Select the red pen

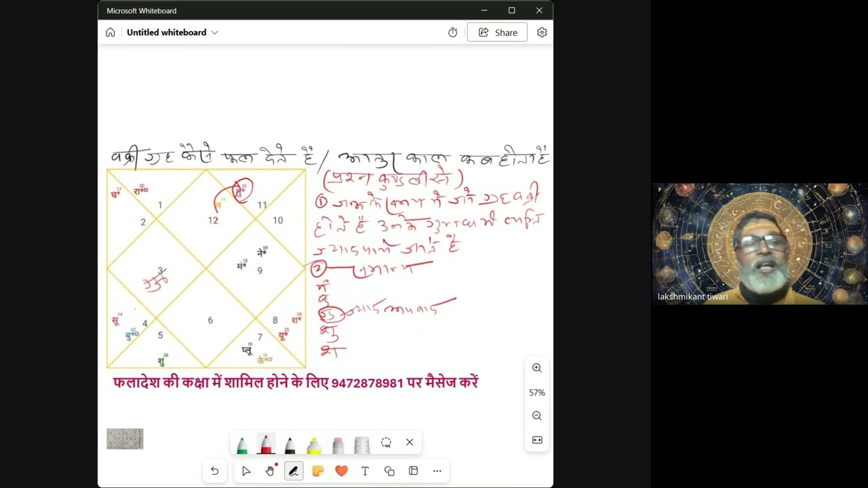coord(266,445)
